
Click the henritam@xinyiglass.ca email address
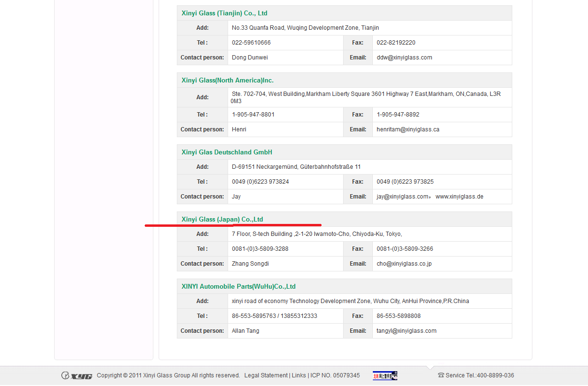(408, 129)
